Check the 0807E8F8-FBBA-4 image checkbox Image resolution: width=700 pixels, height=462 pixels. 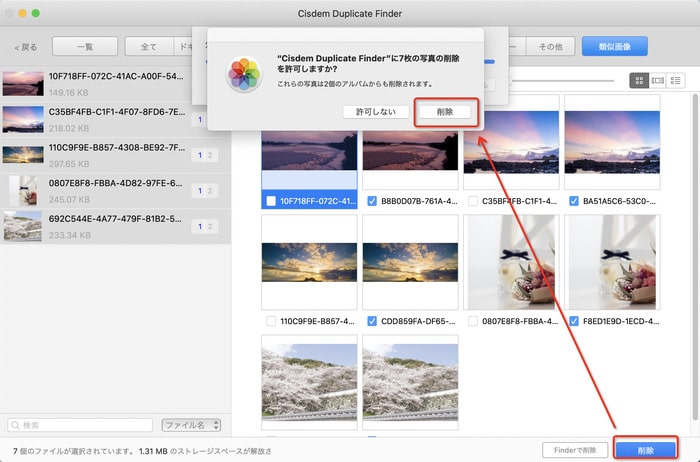pyautogui.click(x=473, y=321)
